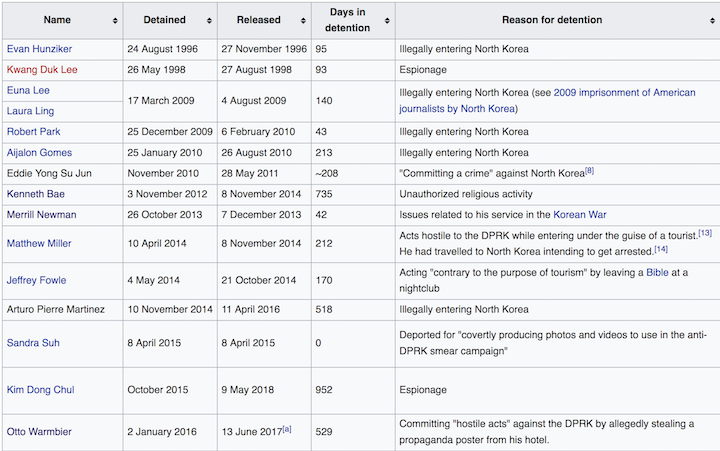The height and width of the screenshot is (451, 720).
Task: Open footnote 8 beside Eddie Yong Su Jun's reason
Action: (590, 171)
